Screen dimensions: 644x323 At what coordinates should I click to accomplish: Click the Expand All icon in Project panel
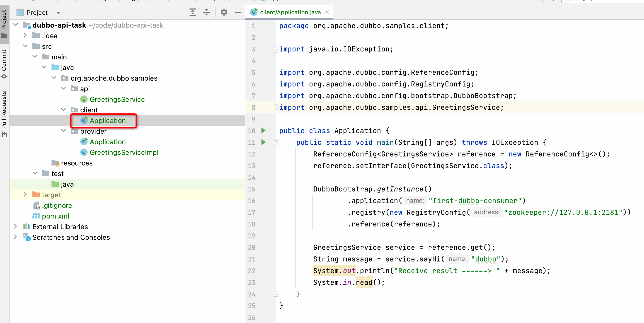(x=193, y=12)
